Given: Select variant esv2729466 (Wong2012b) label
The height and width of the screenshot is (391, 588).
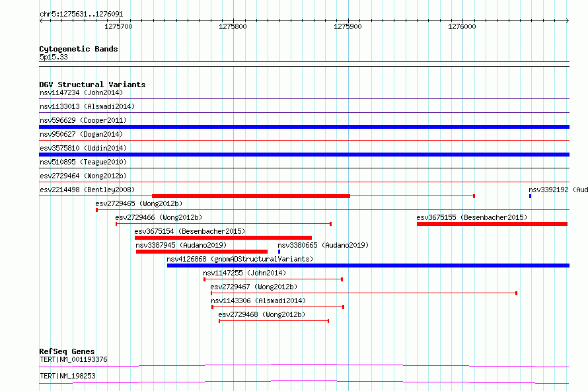Looking at the screenshot, I should click(159, 217).
